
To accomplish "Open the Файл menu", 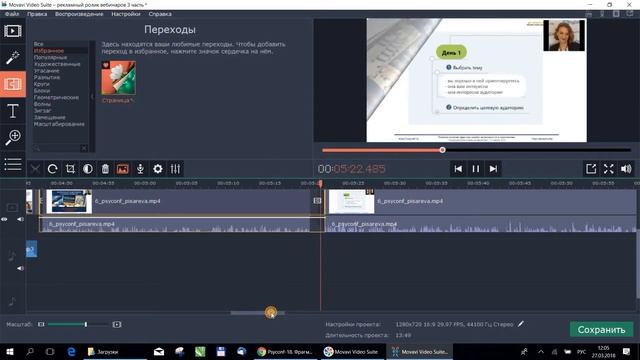I will click(x=12, y=14).
